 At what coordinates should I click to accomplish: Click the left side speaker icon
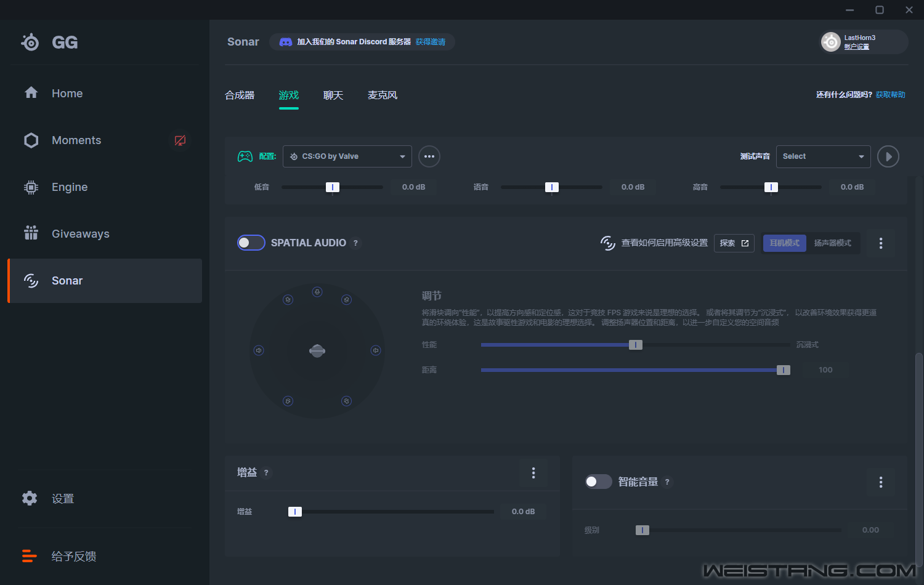tap(259, 350)
